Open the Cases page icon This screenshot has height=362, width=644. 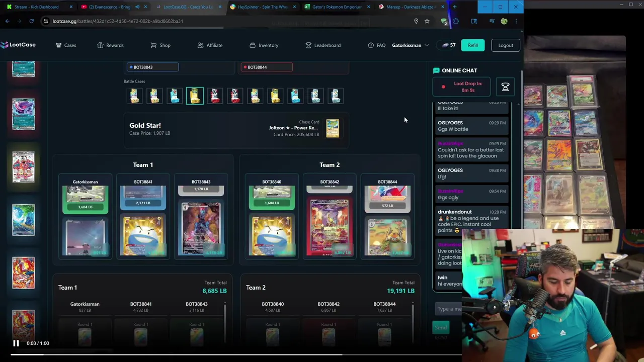pyautogui.click(x=59, y=45)
